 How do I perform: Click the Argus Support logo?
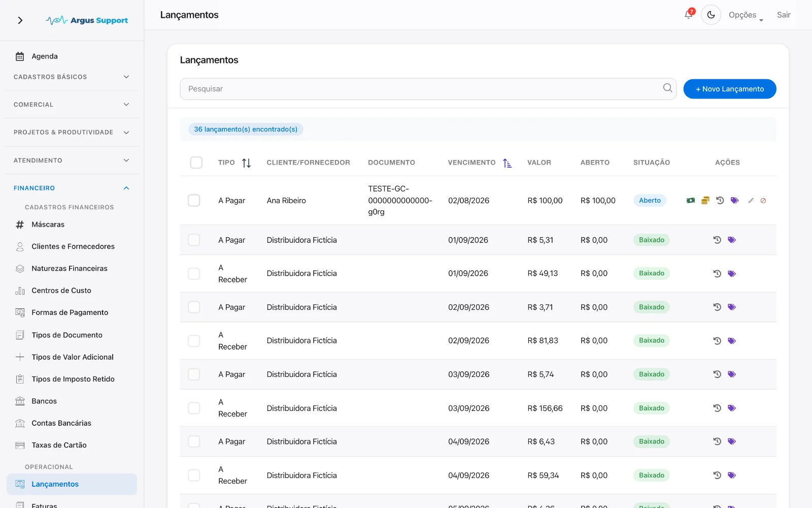click(87, 20)
